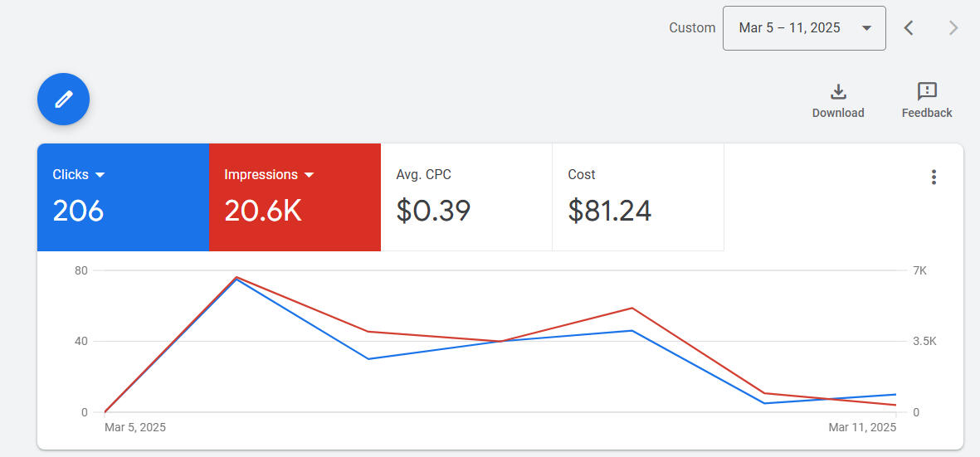Click the Mar 5, 2025 axis label

135,427
